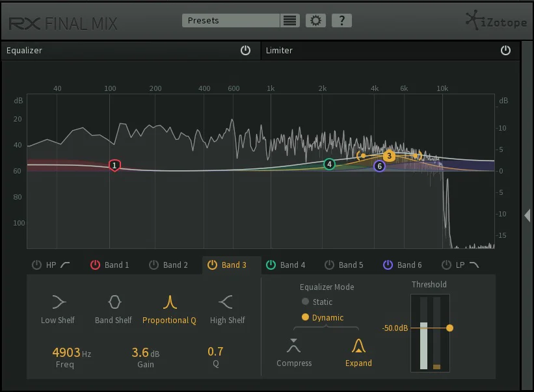
Task: Click the High Shelf label
Action: (x=227, y=320)
